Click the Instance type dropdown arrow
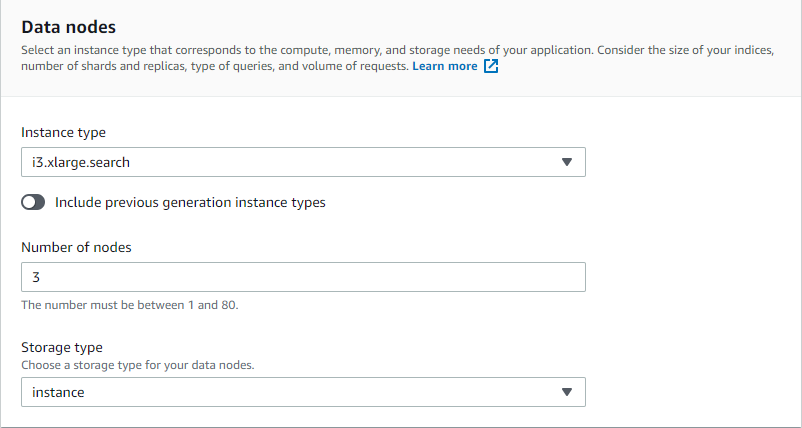802x428 pixels. (566, 162)
